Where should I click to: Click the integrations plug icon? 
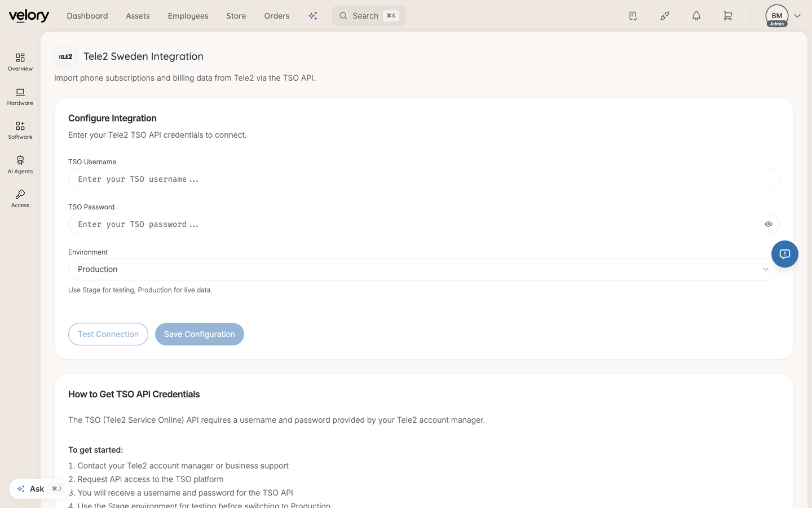665,16
